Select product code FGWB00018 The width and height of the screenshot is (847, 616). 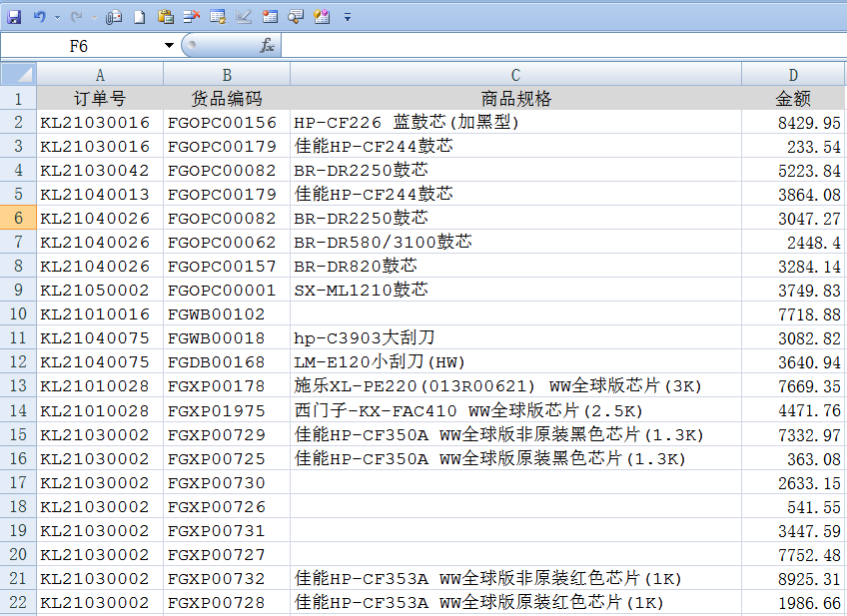pyautogui.click(x=227, y=338)
